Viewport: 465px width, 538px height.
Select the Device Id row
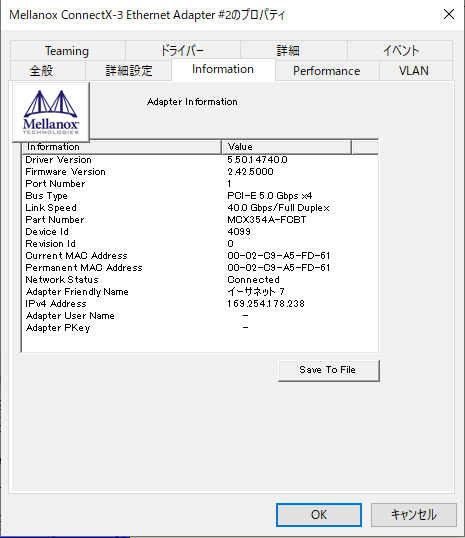pos(200,232)
